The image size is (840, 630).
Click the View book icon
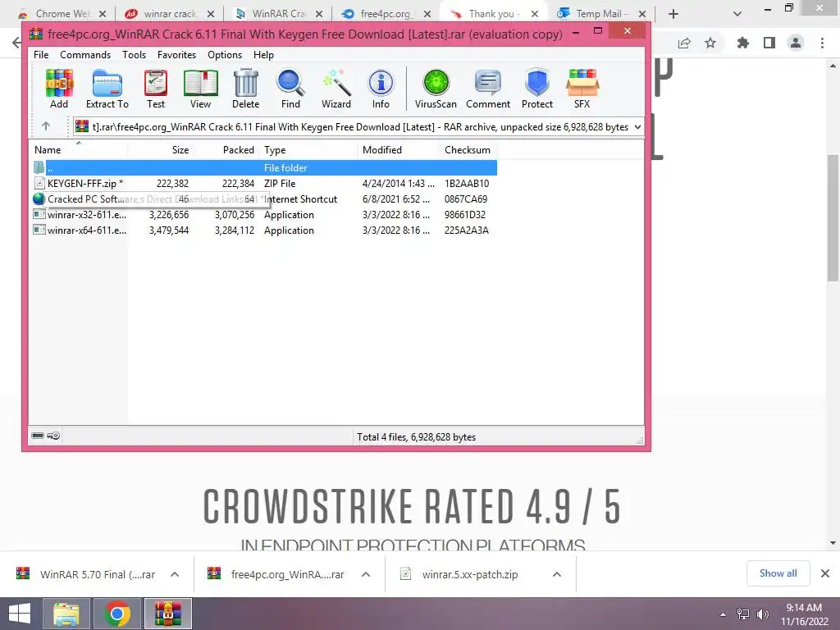200,89
